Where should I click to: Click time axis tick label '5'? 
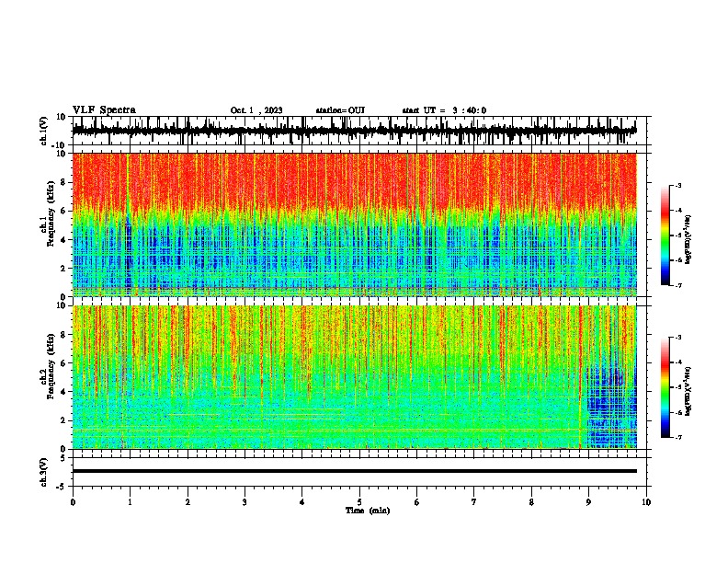click(359, 502)
